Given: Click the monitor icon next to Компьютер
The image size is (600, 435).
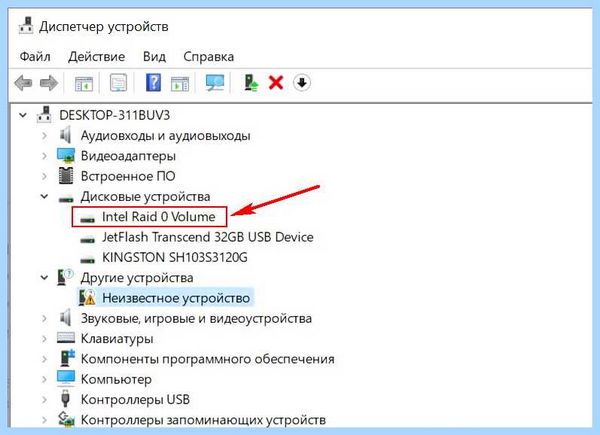Looking at the screenshot, I should [66, 378].
